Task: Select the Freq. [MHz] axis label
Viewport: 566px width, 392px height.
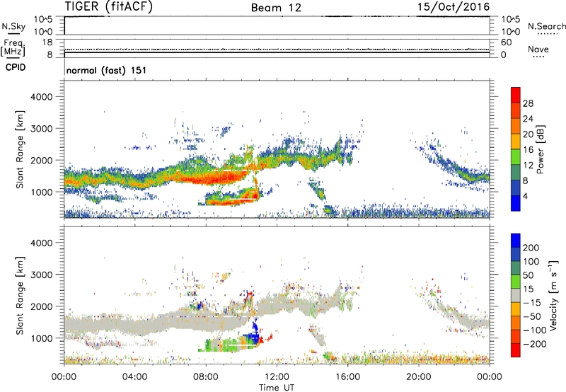Action: coord(13,48)
